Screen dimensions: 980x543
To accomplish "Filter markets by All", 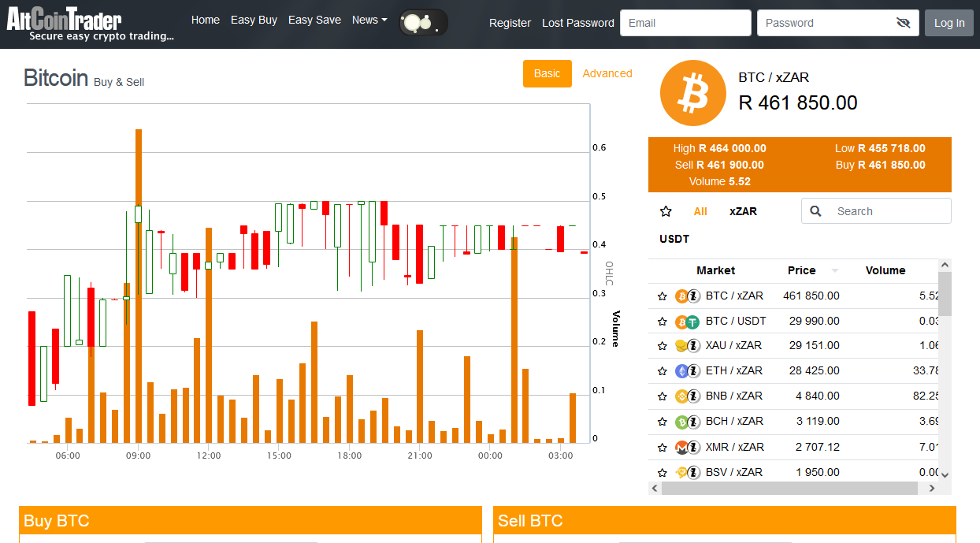I will point(700,211).
